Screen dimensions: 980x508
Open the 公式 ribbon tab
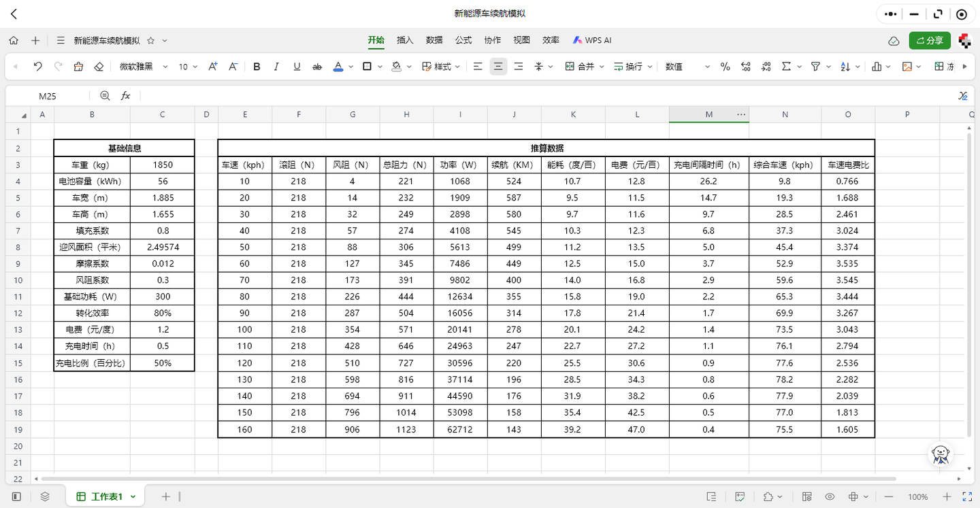463,40
